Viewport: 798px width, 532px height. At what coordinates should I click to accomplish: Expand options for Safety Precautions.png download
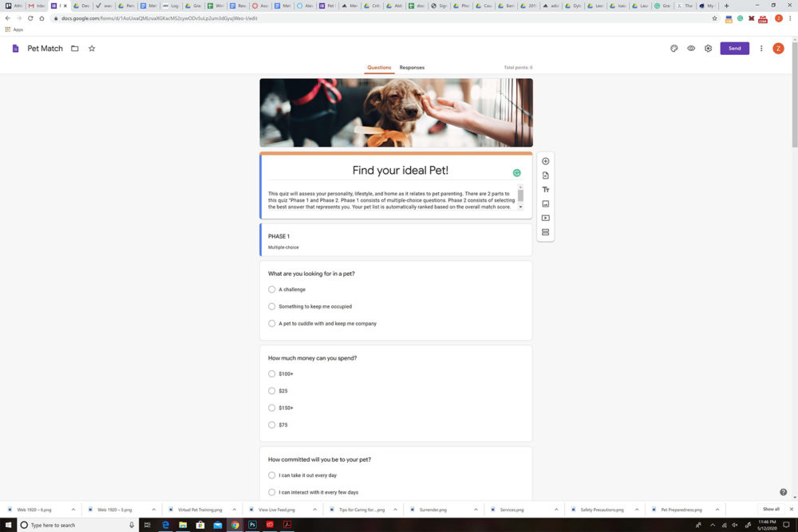(637, 509)
